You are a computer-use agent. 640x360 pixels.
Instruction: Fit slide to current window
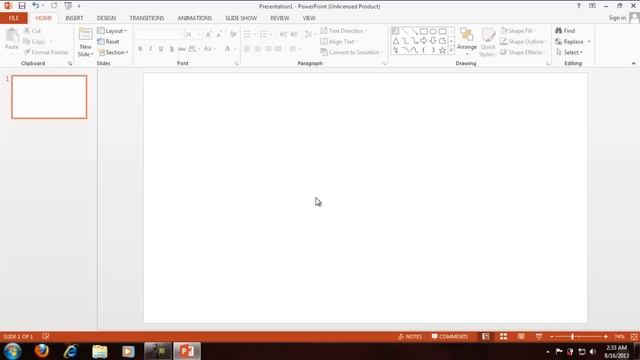pyautogui.click(x=634, y=336)
